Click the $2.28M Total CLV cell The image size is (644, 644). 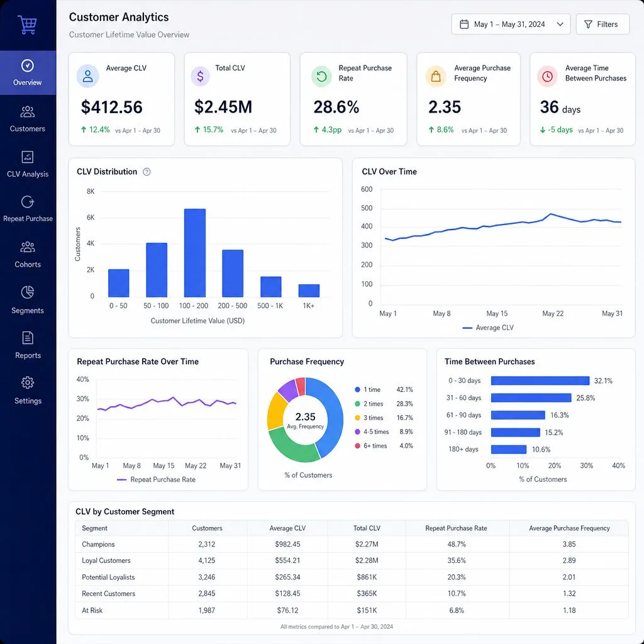[367, 560]
